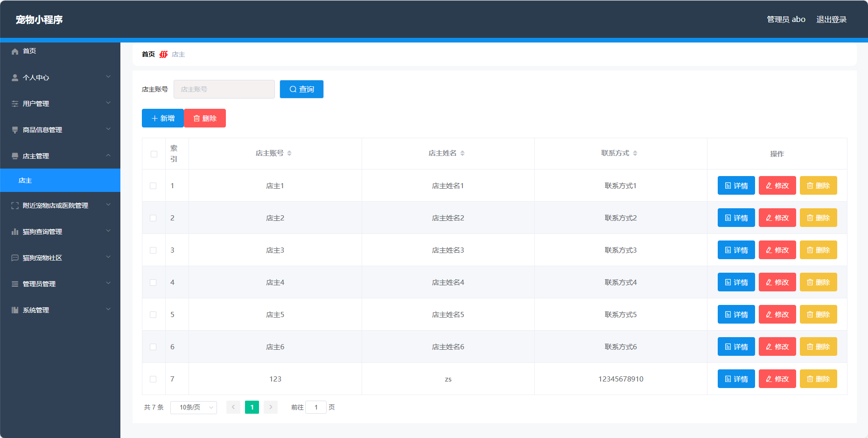The image size is (868, 438).
Task: Click 首页 in the breadcrumb
Action: [x=148, y=54]
